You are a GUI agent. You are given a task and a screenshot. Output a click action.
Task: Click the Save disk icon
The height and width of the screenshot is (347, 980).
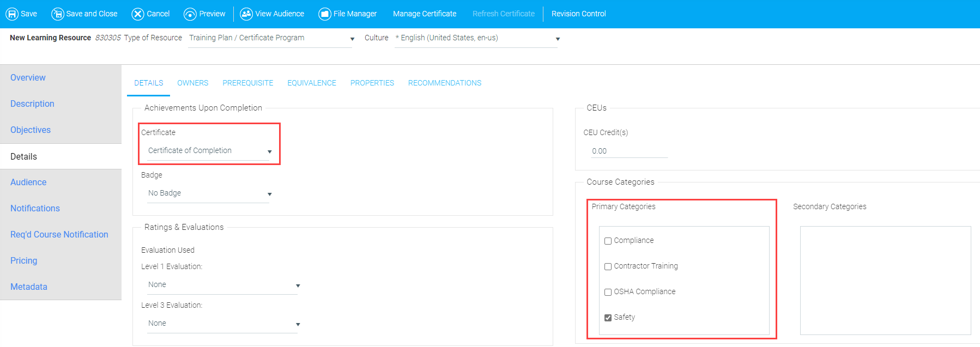point(12,14)
